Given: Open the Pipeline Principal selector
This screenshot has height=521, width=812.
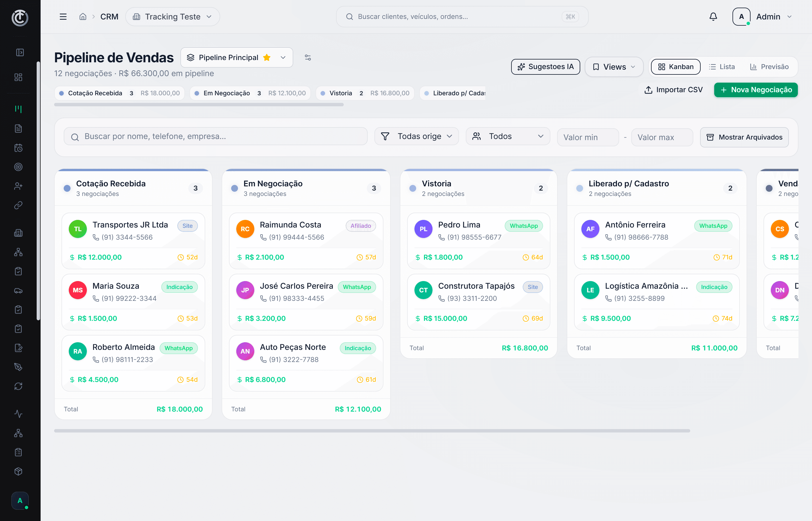Looking at the screenshot, I should 237,58.
